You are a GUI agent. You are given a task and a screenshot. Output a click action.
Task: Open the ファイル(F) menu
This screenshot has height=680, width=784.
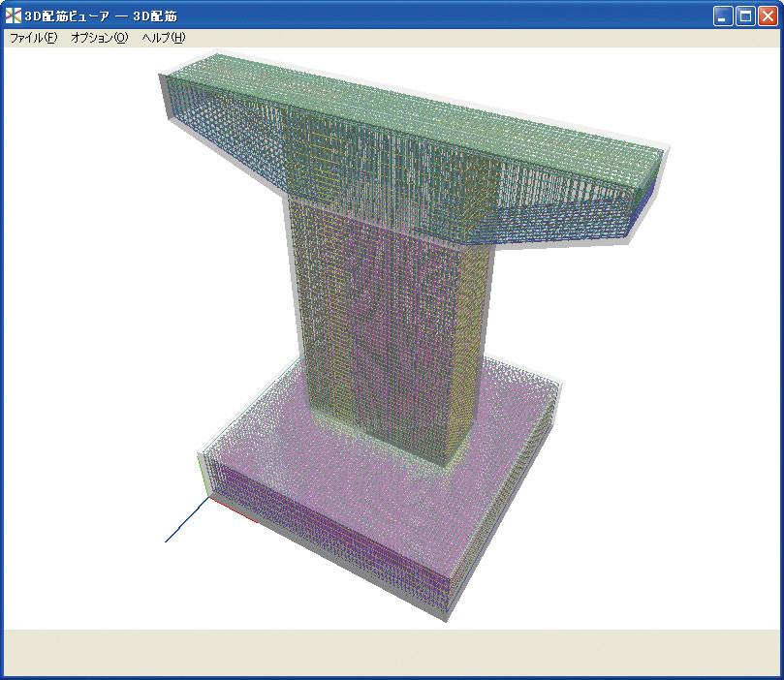[34, 38]
